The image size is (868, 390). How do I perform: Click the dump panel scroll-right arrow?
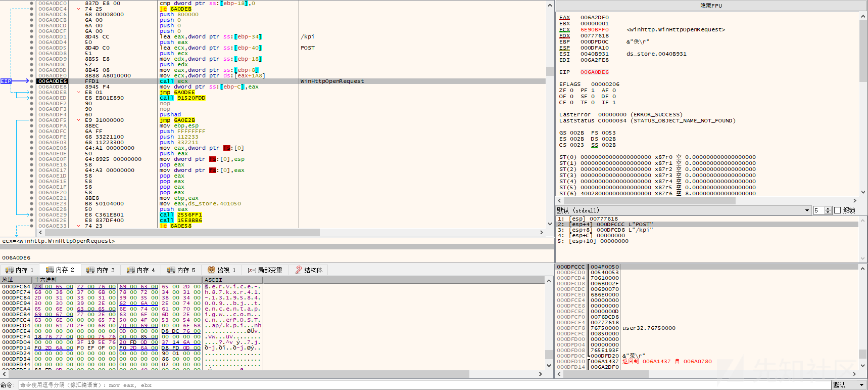pos(541,374)
